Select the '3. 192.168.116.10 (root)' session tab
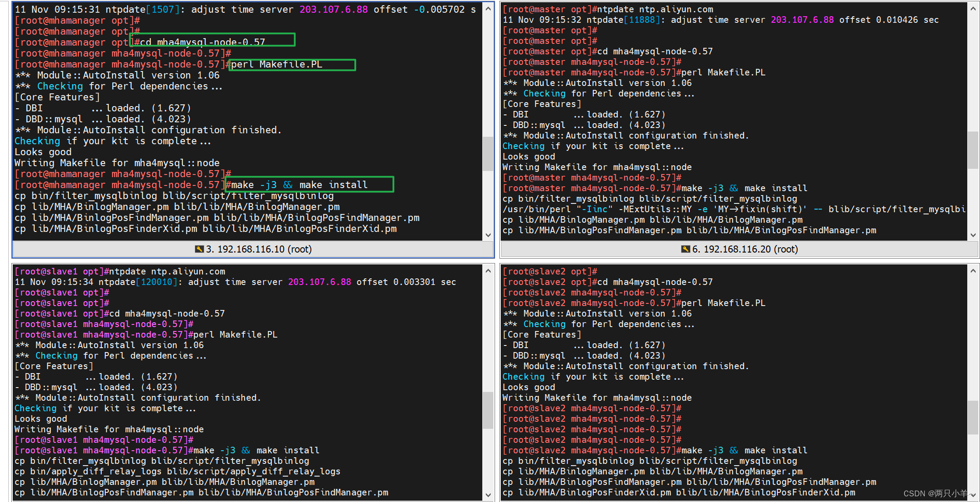The height and width of the screenshot is (502, 980). pos(253,249)
